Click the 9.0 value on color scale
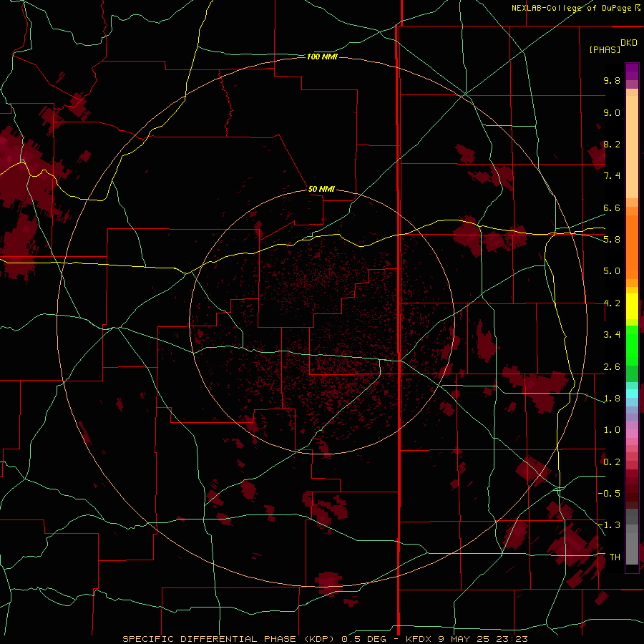The height and width of the screenshot is (644, 644). point(612,112)
